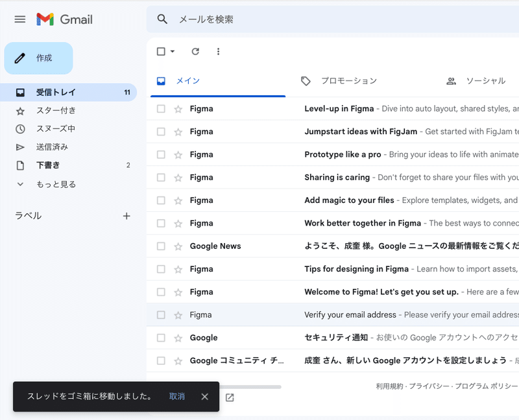Open the Prototype like a pro email
This screenshot has width=519, height=420.
tap(333, 154)
